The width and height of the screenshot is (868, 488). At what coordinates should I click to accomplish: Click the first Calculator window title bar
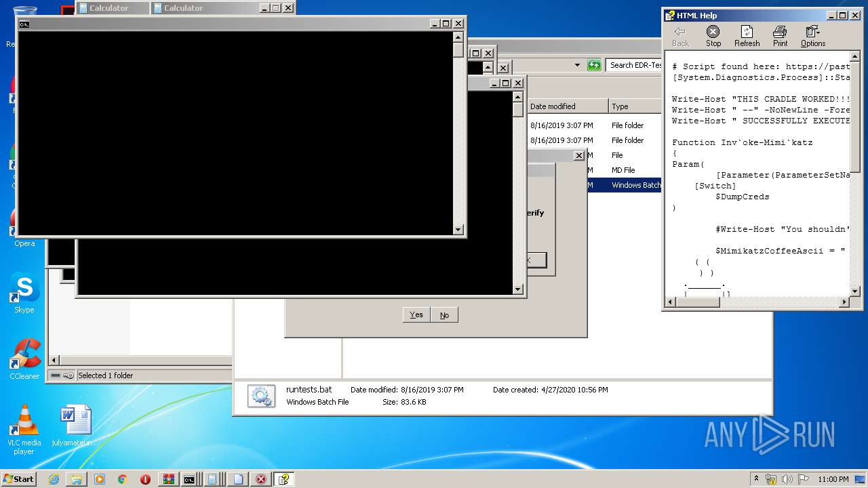click(x=111, y=8)
